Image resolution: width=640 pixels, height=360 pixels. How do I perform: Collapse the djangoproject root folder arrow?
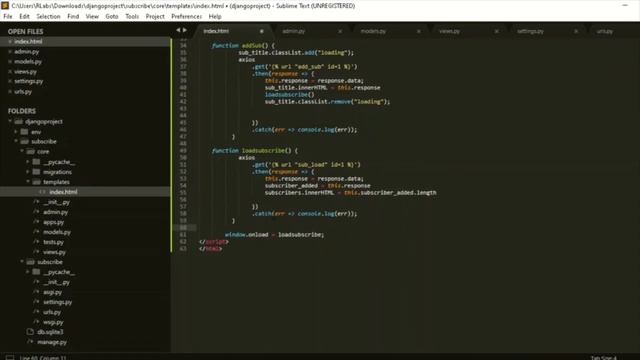[10, 121]
